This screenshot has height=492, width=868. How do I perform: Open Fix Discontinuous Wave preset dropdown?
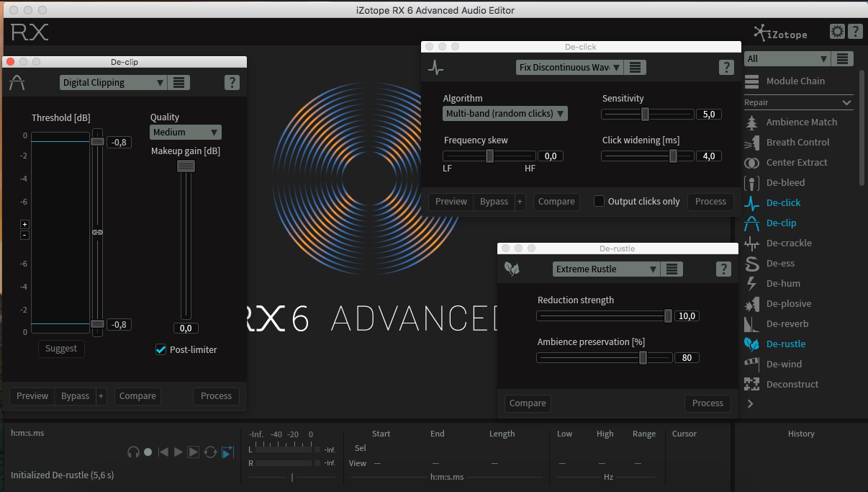point(570,67)
